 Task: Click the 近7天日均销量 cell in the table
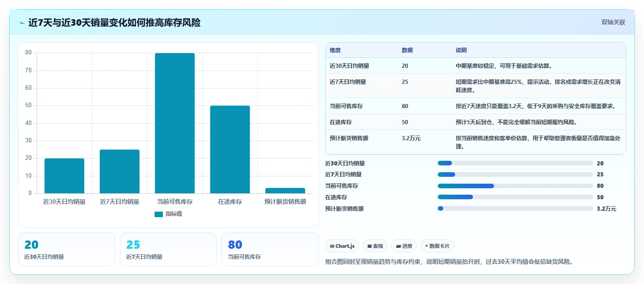[x=348, y=82]
